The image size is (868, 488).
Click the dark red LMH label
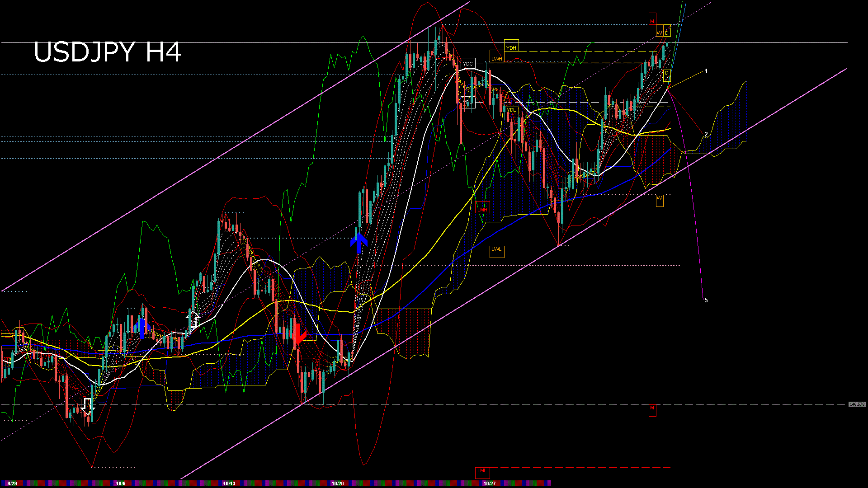(x=482, y=209)
